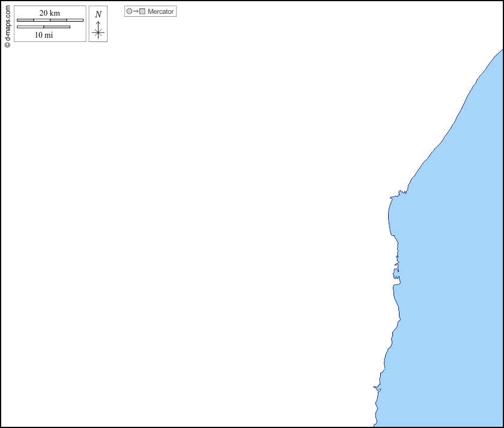Click the kilometer scale bar
504x428 pixels.
click(x=50, y=20)
